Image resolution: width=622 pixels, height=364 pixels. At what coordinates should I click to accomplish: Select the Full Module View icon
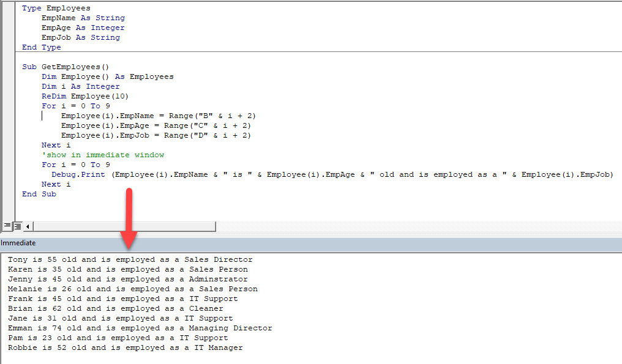(17, 226)
